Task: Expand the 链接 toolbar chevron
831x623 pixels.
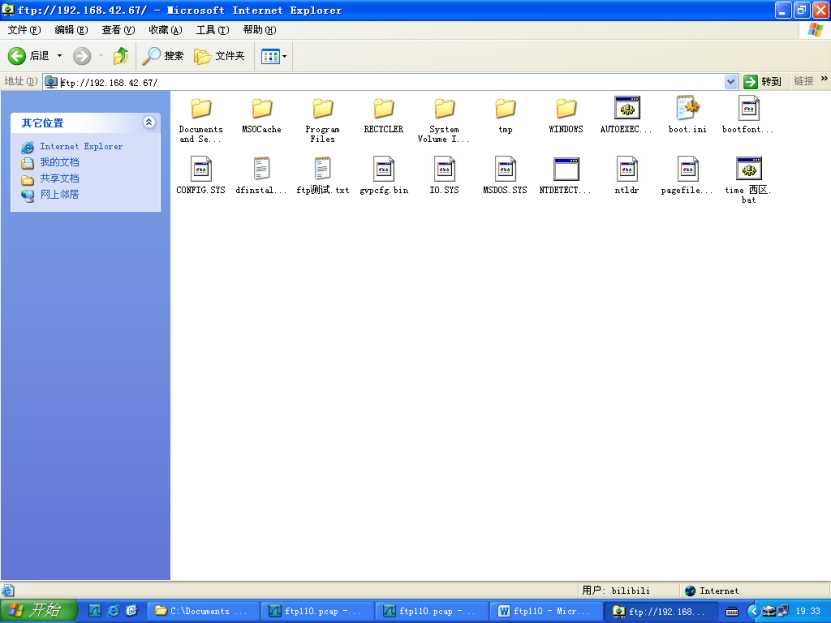Action: [x=824, y=79]
